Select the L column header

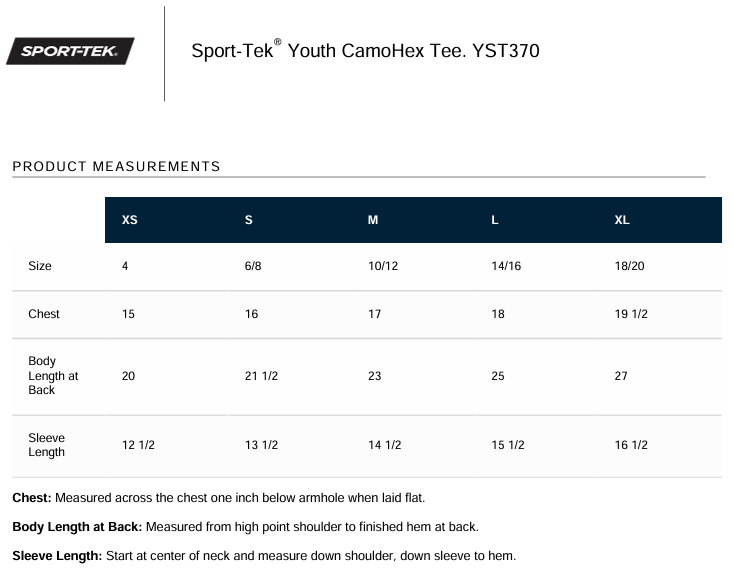[495, 220]
